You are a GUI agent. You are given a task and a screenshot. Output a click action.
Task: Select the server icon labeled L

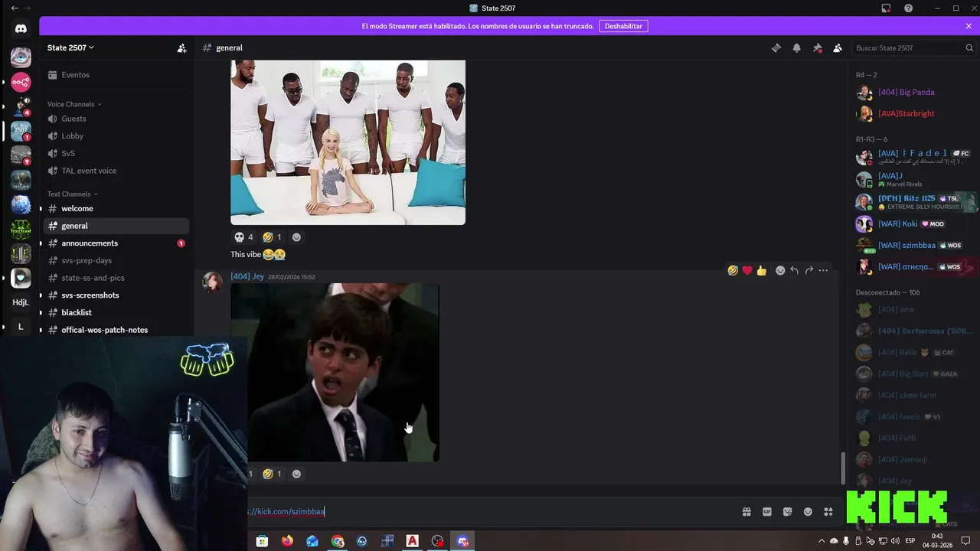coord(21,327)
